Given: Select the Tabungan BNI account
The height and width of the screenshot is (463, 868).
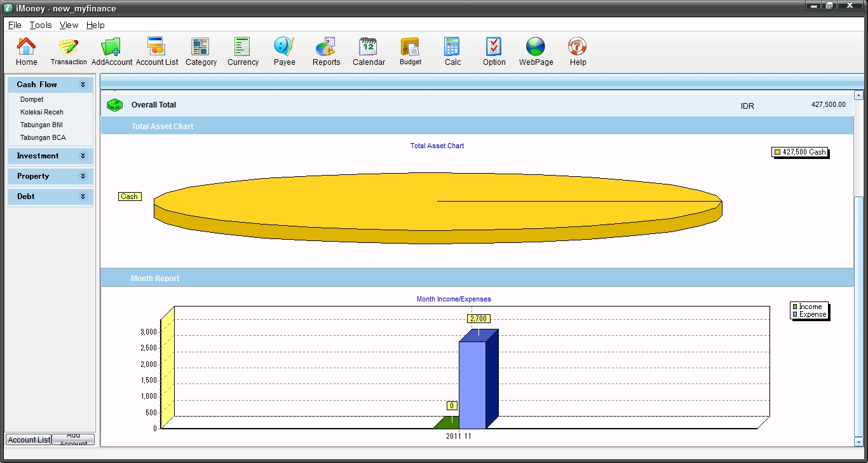Looking at the screenshot, I should 41,125.
